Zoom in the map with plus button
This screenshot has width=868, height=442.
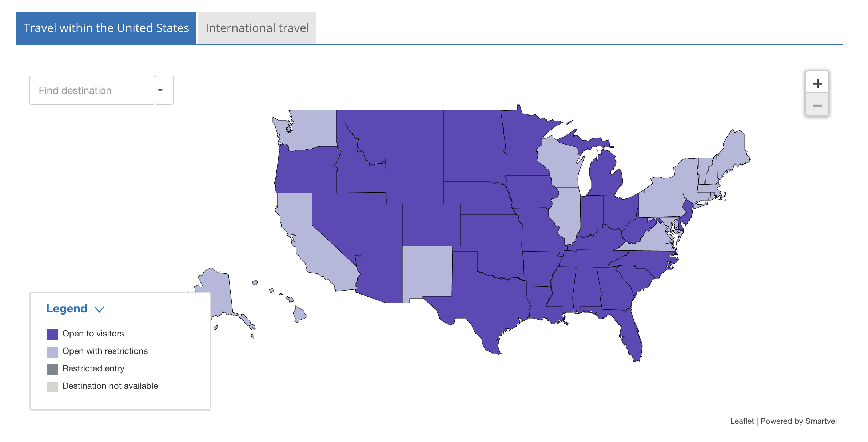point(817,84)
